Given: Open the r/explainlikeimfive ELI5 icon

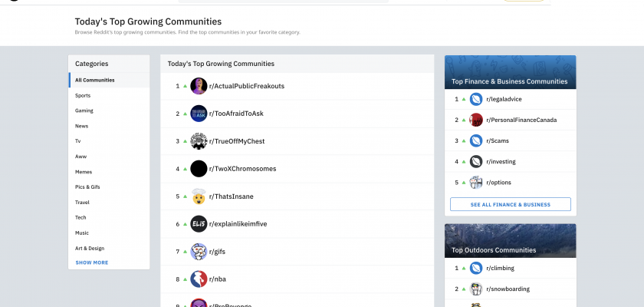Looking at the screenshot, I should click(x=199, y=224).
